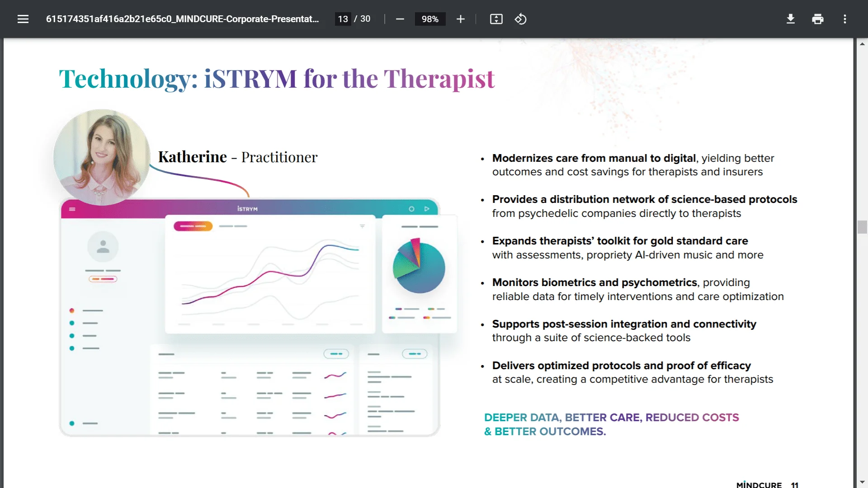Viewport: 868px width, 488px height.
Task: Click the document file name title
Action: coord(182,19)
